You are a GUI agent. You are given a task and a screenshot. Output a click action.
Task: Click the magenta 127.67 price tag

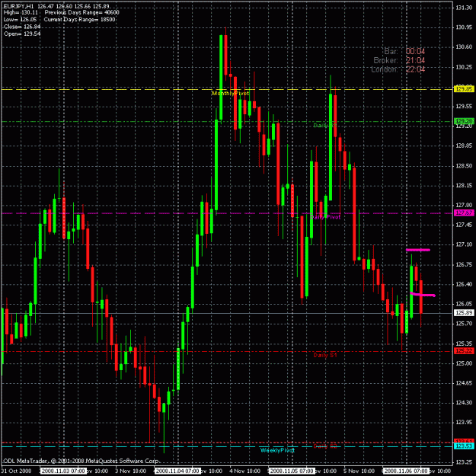coord(464,213)
